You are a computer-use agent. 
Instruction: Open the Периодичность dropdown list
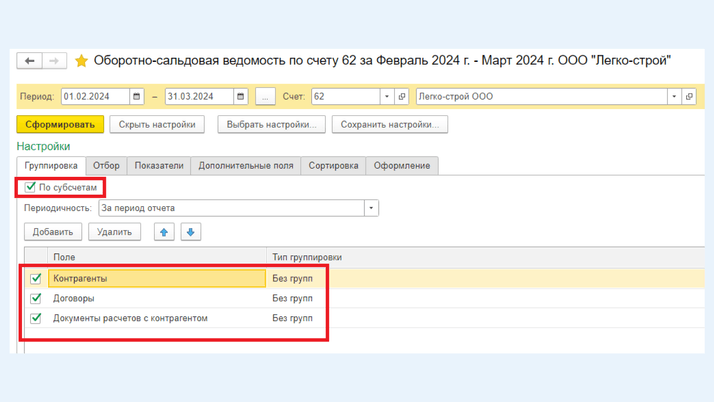pos(371,208)
